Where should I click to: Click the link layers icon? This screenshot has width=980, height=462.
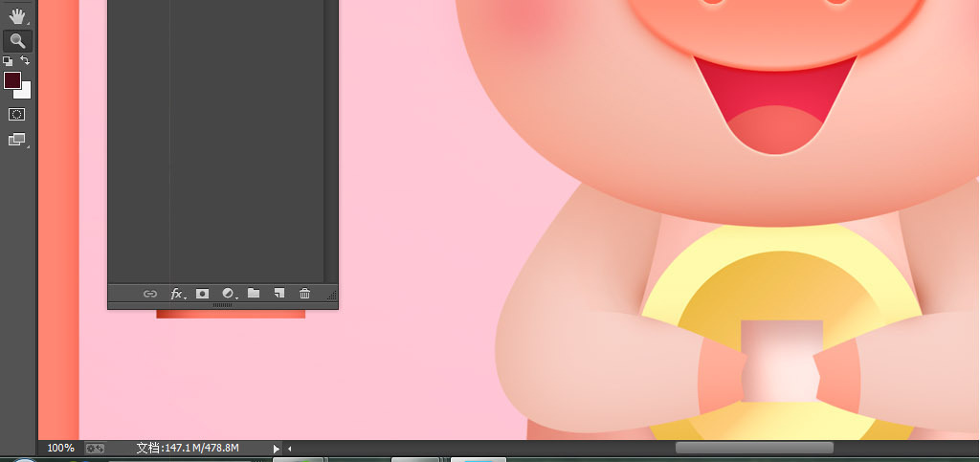click(150, 294)
